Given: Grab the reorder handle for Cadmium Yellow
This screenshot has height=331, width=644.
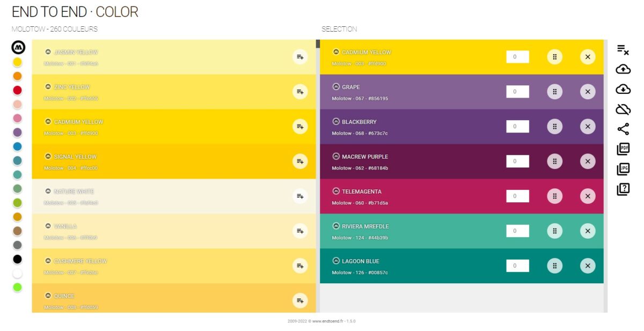Looking at the screenshot, I should click(554, 57).
